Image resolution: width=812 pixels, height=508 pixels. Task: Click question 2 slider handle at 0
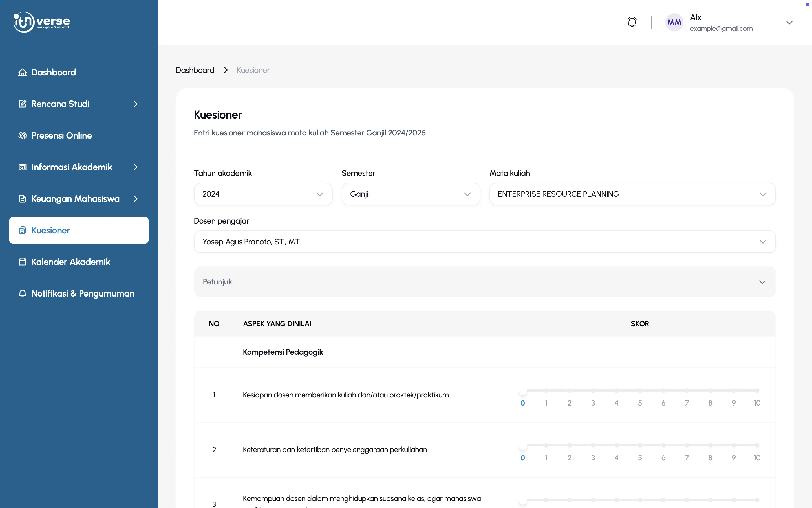(523, 445)
